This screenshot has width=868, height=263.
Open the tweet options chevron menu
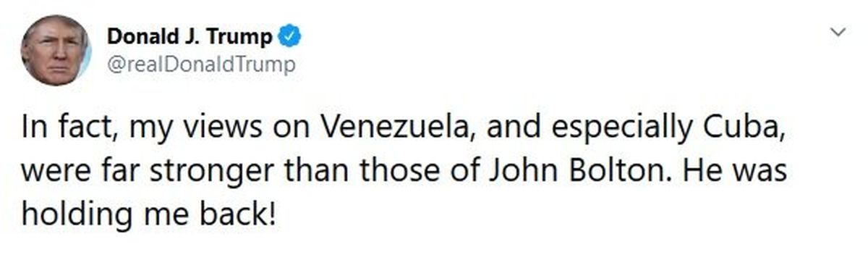(x=838, y=32)
